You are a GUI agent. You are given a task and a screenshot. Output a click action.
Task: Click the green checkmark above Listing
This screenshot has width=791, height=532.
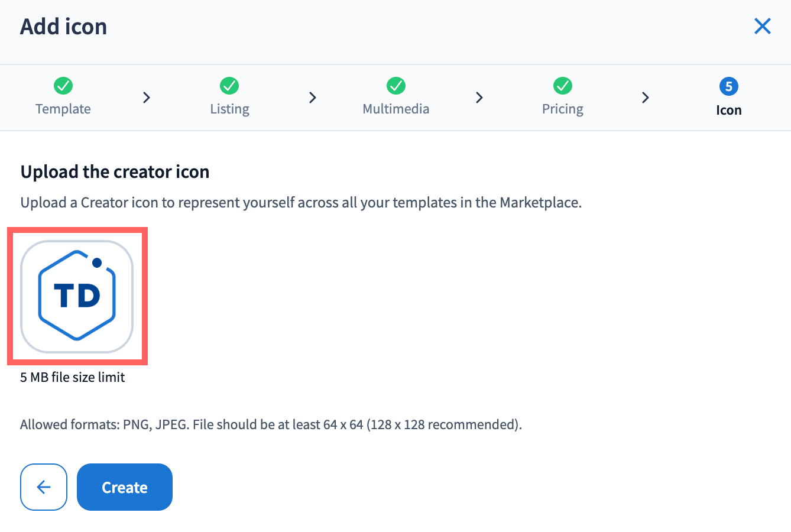[x=229, y=86]
